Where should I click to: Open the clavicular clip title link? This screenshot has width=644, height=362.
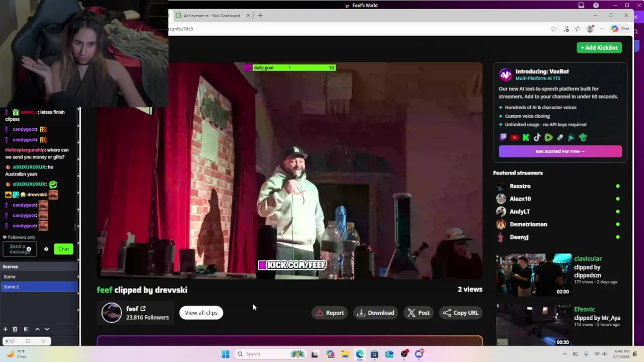click(588, 259)
